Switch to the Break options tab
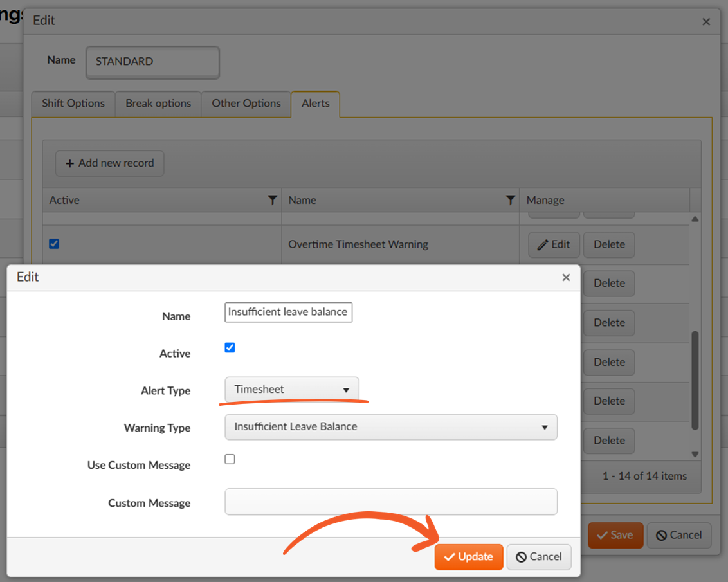 pos(158,104)
